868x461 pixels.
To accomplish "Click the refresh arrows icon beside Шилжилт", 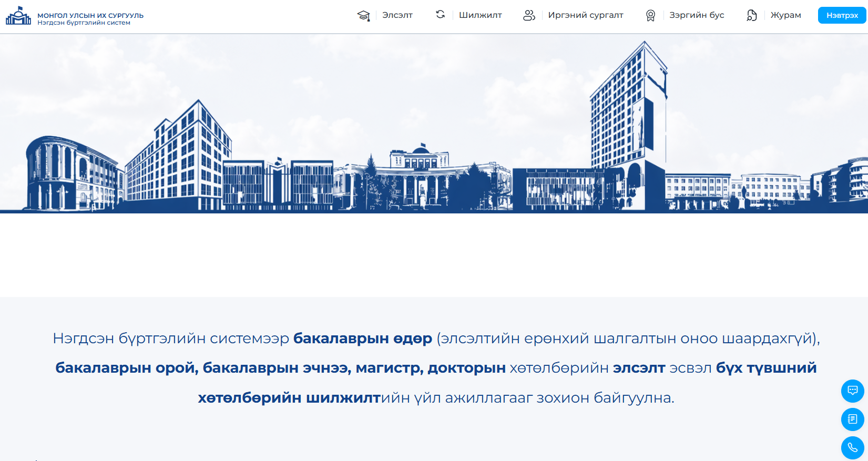I will [x=441, y=15].
